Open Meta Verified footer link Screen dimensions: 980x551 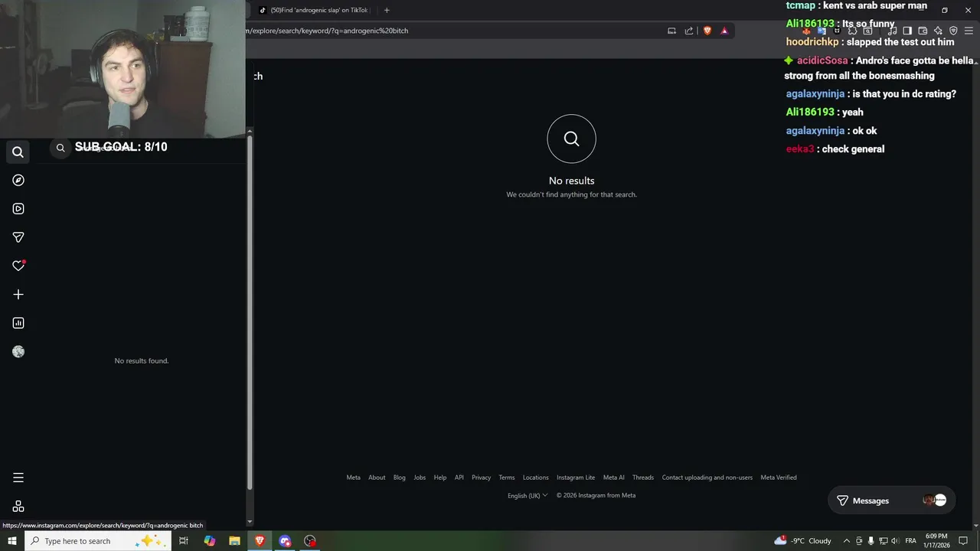point(779,478)
